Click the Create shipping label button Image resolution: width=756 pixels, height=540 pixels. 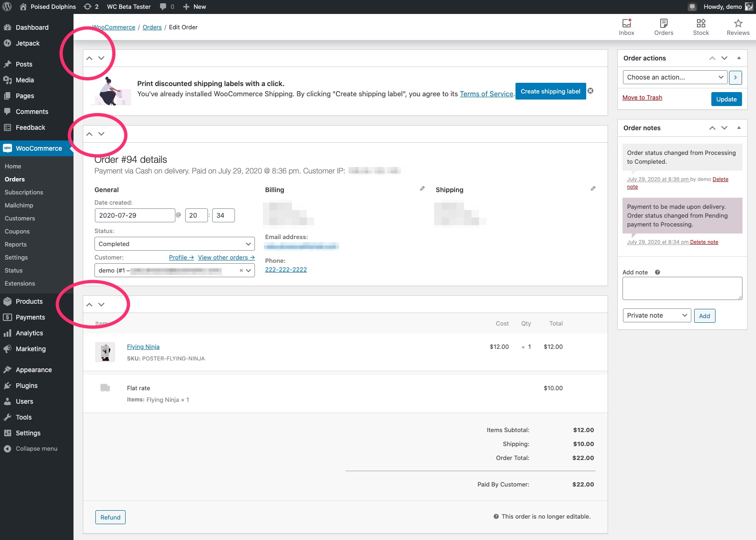[x=550, y=91]
